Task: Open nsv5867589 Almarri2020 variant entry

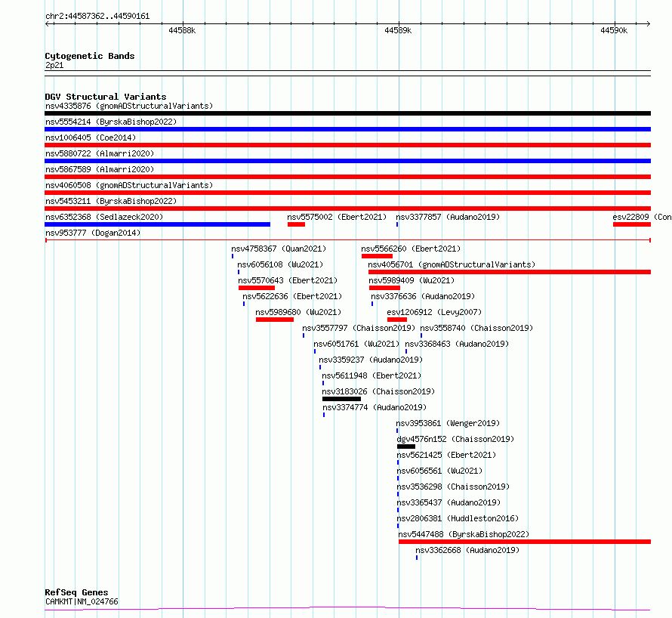Action: coord(100,169)
